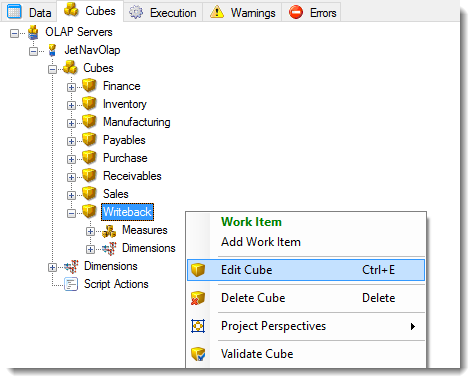This screenshot has width=475, height=383.
Task: Open the Warnings tab
Action: (242, 12)
